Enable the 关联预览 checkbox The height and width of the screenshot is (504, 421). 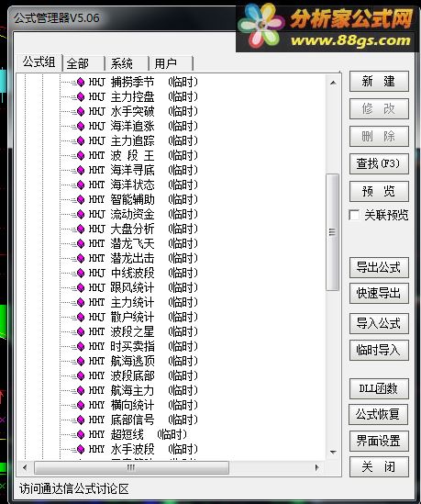click(x=354, y=215)
